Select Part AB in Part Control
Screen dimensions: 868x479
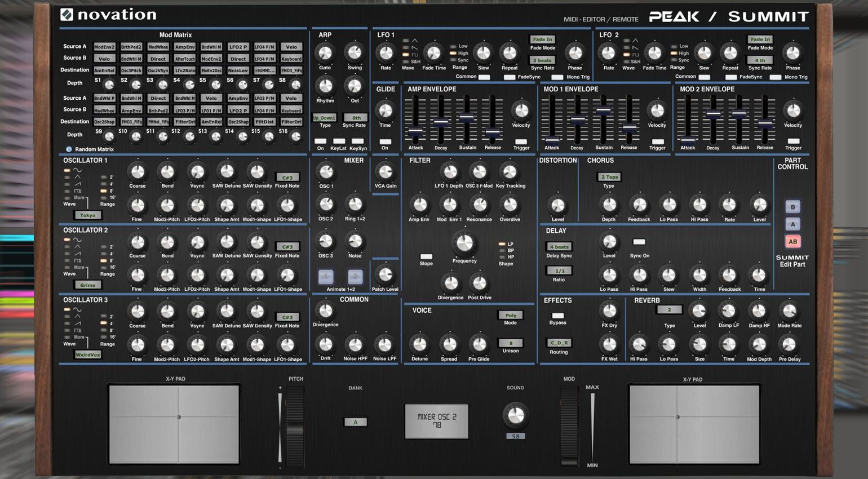[x=792, y=242]
